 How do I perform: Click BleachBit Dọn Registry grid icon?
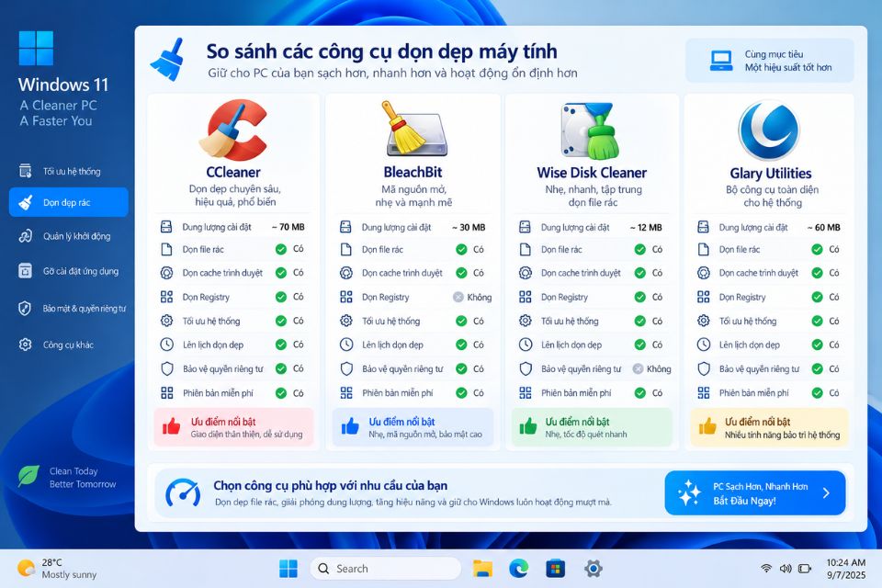[x=346, y=297]
